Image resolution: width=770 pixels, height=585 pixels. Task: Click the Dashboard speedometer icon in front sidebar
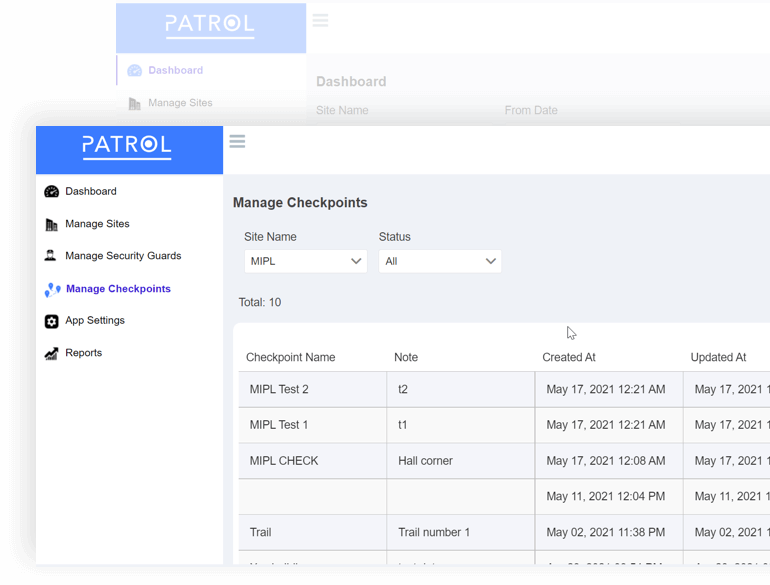pos(52,192)
